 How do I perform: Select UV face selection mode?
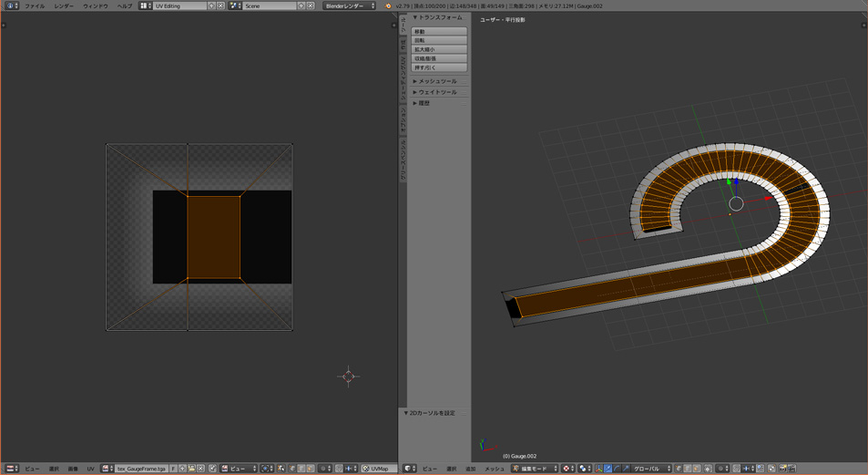[x=309, y=469]
